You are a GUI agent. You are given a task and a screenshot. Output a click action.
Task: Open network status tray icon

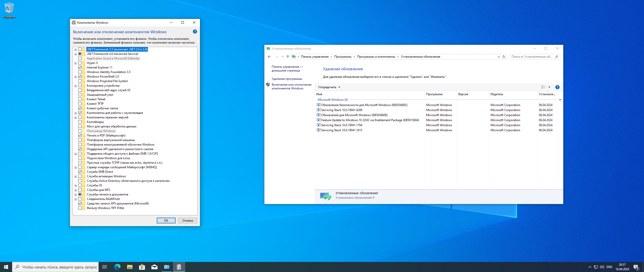click(x=596, y=267)
